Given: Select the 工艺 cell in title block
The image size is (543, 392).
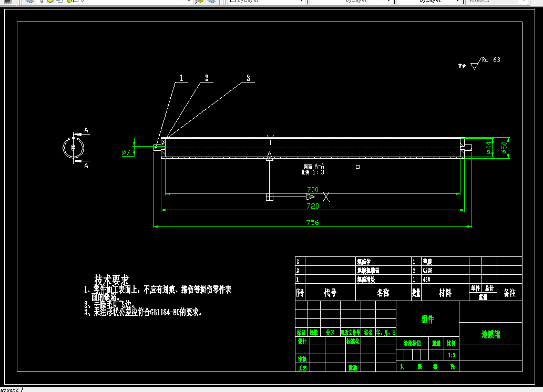Looking at the screenshot, I should [x=302, y=368].
